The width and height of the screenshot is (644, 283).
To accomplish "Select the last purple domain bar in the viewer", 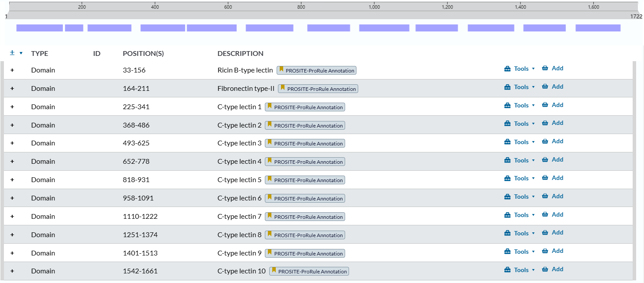I will [x=598, y=28].
